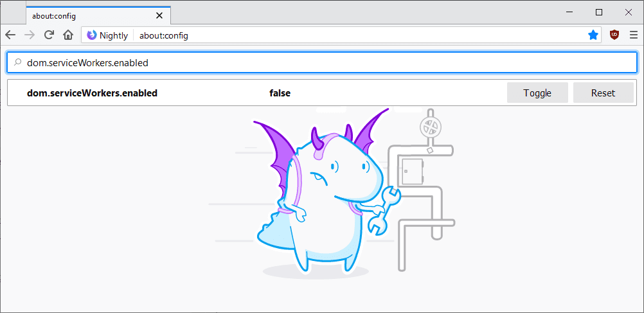The width and height of the screenshot is (644, 313).
Task: Click the dom.serviceWorkers.enabled preference name
Action: (92, 93)
